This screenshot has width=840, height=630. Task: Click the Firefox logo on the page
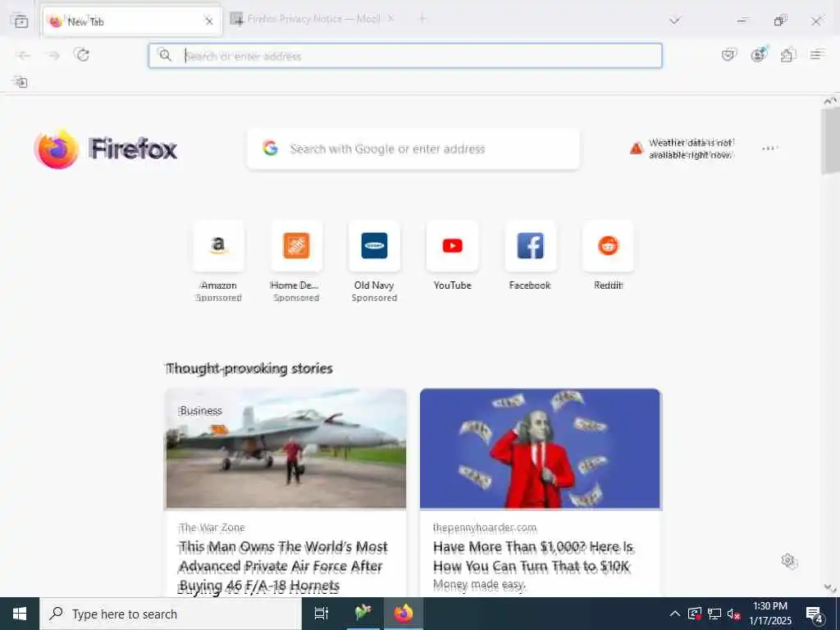106,149
